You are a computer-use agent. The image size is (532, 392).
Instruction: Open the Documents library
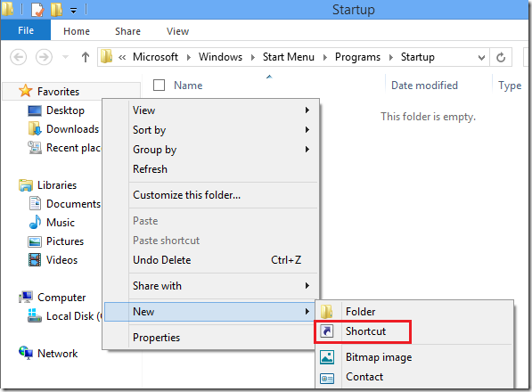click(x=73, y=204)
